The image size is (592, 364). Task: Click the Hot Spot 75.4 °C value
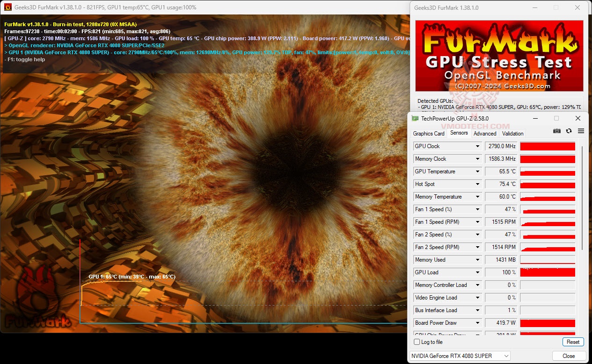point(501,184)
